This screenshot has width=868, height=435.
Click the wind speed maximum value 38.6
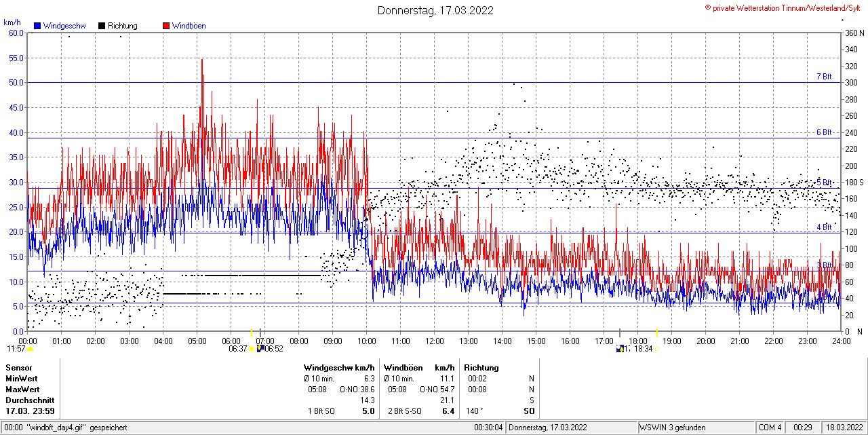point(367,390)
